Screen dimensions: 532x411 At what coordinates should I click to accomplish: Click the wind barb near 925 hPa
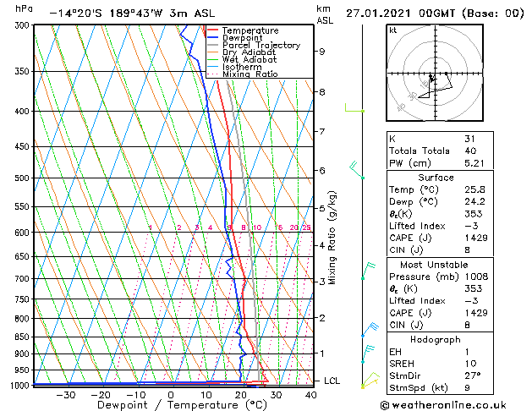[x=368, y=354]
